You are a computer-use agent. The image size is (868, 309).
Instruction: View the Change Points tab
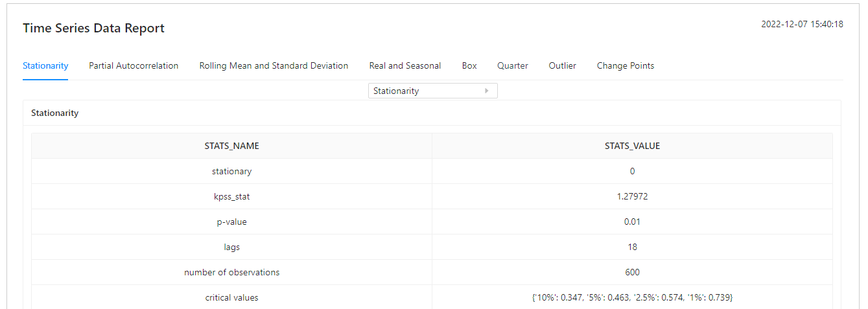click(626, 65)
